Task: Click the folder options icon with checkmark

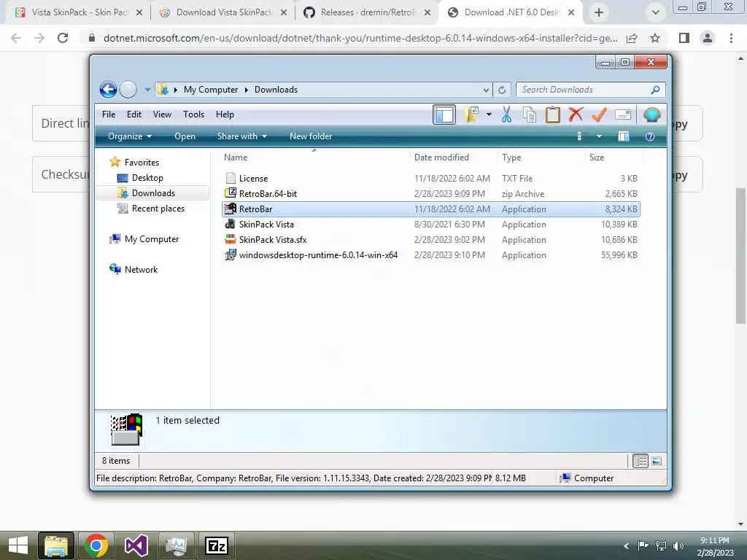Action: click(472, 114)
